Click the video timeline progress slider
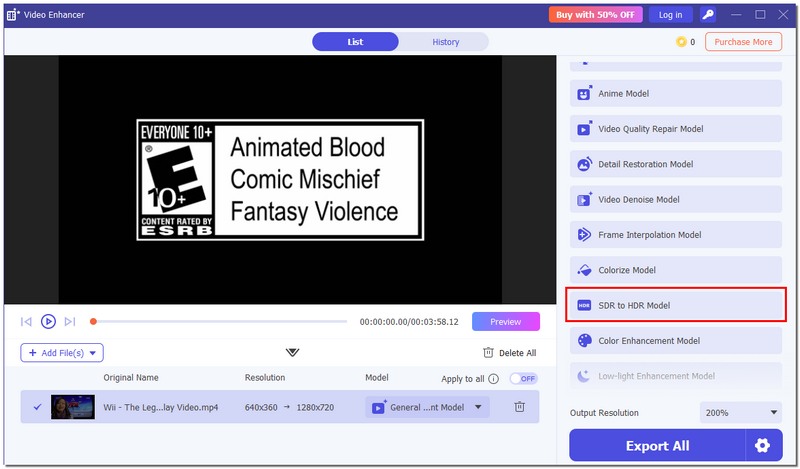The image size is (800, 469). coord(220,322)
